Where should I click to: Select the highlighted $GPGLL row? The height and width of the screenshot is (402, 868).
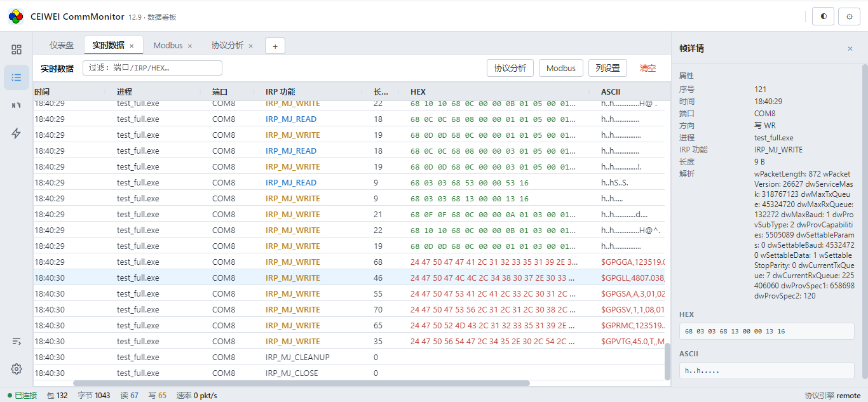click(349, 278)
